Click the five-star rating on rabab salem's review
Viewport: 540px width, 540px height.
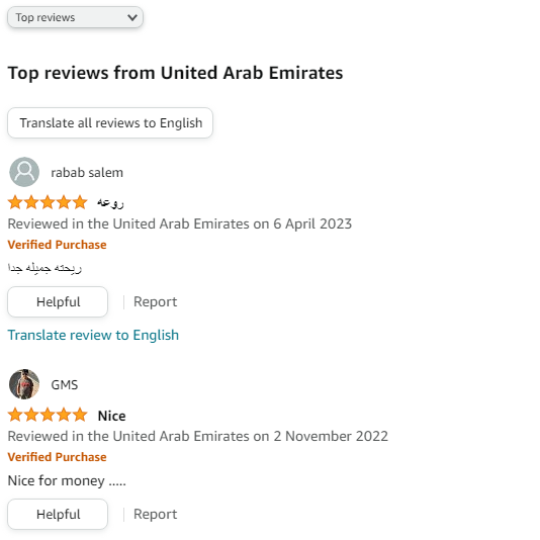coord(48,202)
